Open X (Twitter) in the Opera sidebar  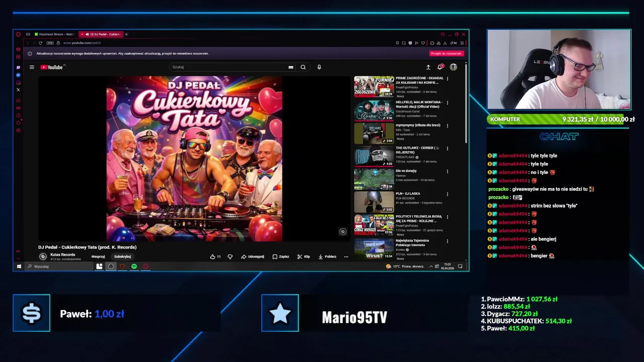(18, 90)
